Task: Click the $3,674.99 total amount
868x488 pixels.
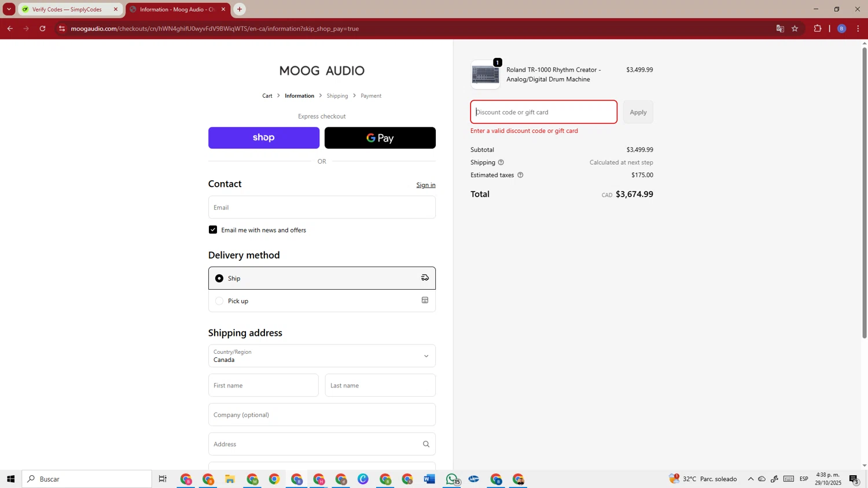Action: click(x=634, y=194)
